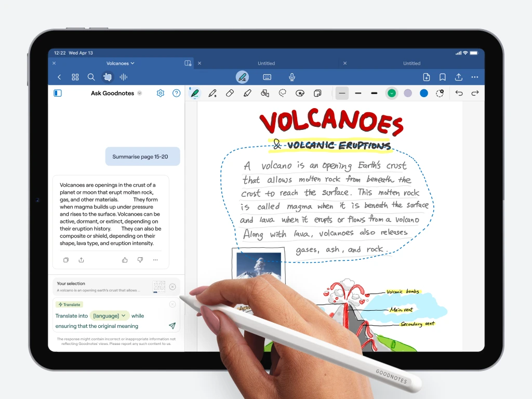Open more options under the summary
532x399 pixels.
point(155,260)
